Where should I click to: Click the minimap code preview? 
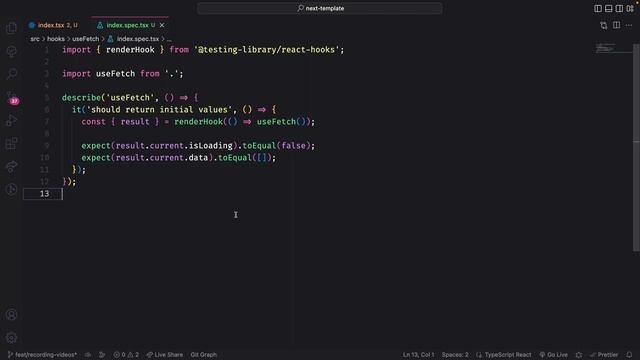(606, 48)
